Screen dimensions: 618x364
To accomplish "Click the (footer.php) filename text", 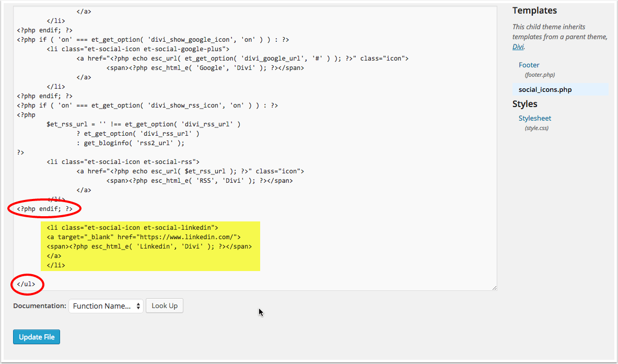I will point(540,75).
